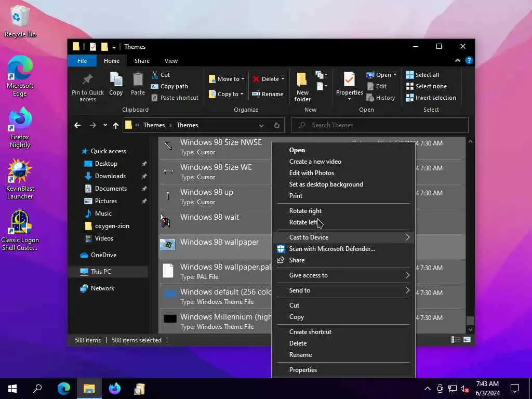The height and width of the screenshot is (399, 532).
Task: Click Paste shortcut in ribbon
Action: (x=175, y=98)
